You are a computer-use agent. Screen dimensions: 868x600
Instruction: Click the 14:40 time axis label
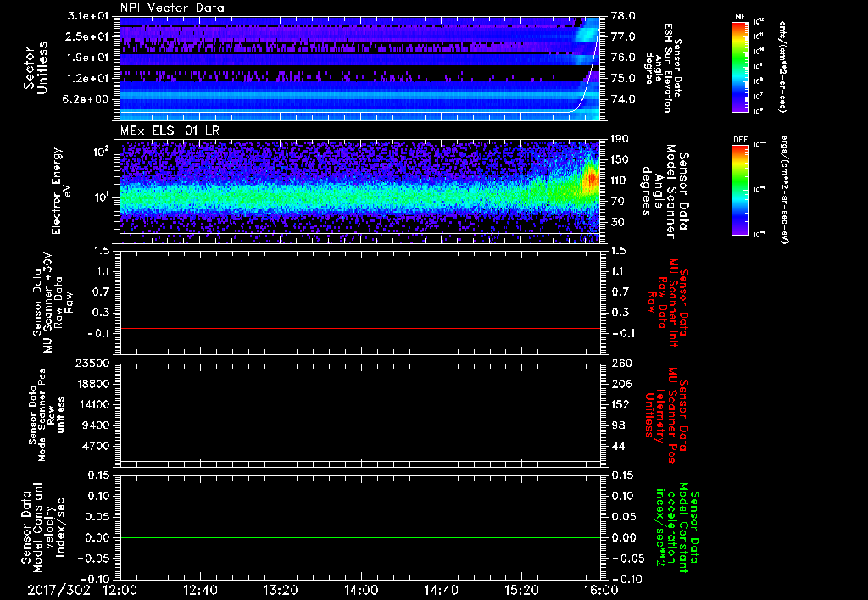point(441,590)
